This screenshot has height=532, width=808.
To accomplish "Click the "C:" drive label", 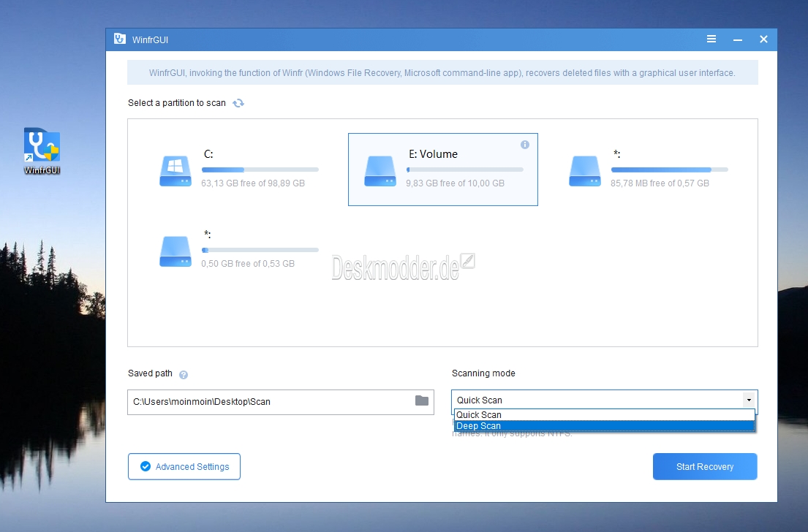I will pyautogui.click(x=208, y=154).
